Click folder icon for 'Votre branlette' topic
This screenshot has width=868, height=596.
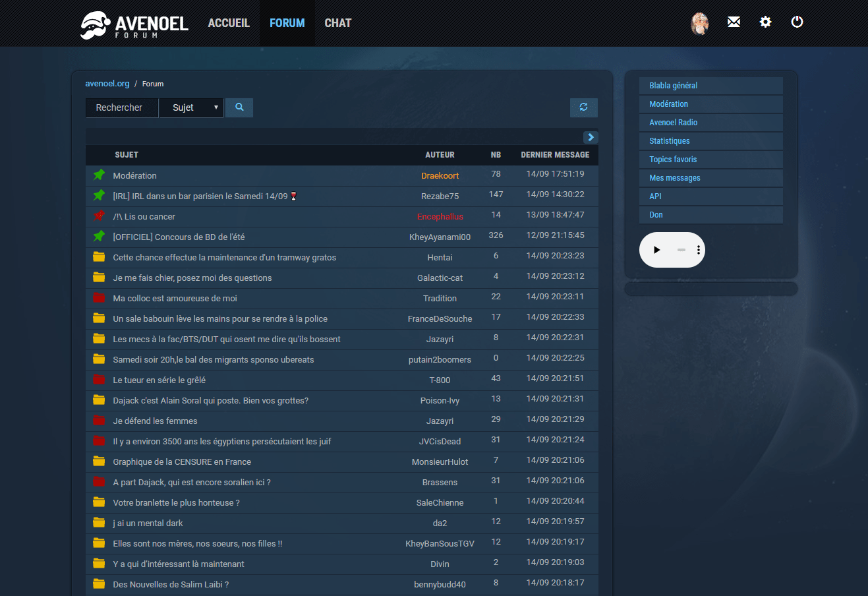click(x=99, y=502)
